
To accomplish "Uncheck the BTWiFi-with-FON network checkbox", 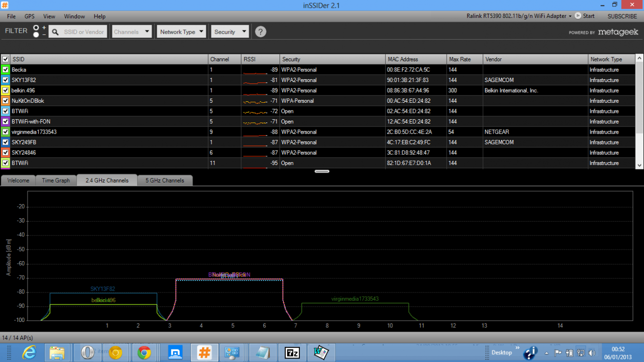I will [6, 122].
